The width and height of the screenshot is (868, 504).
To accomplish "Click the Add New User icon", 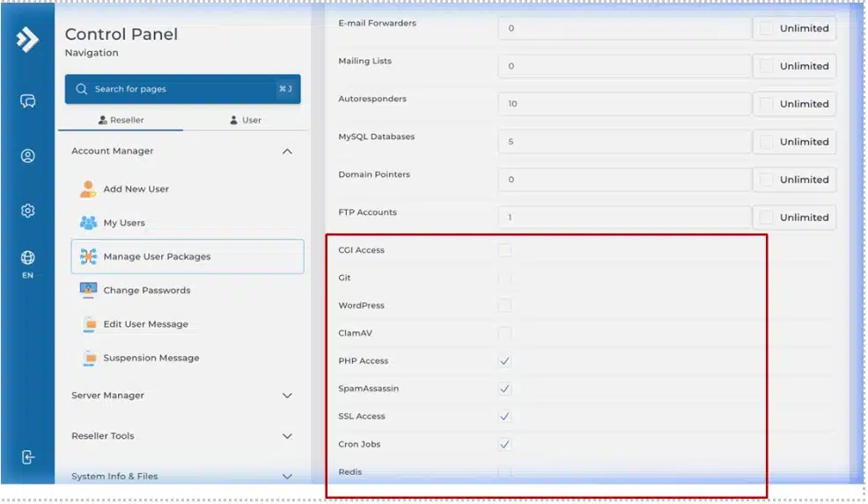I will [x=88, y=189].
